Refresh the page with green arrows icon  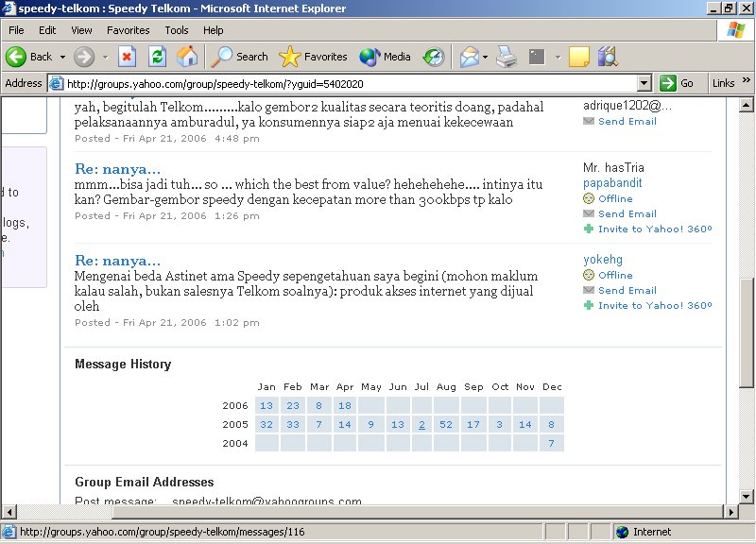coord(157,57)
